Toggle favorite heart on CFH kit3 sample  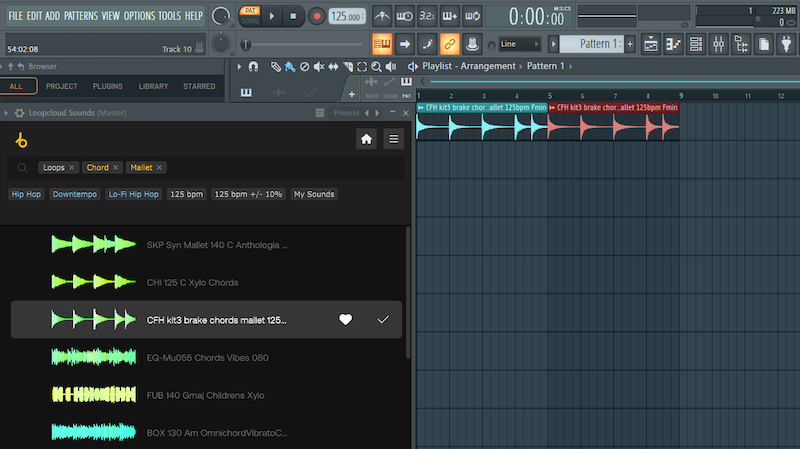tap(345, 320)
